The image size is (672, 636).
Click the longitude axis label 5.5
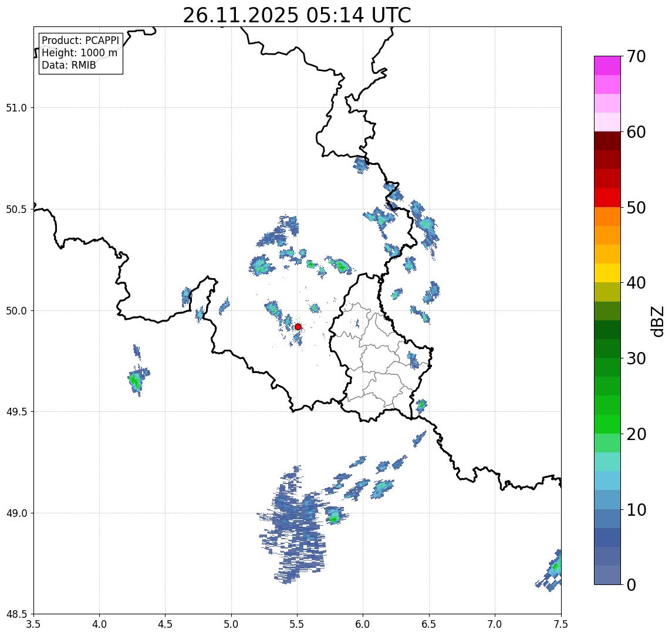tap(297, 624)
